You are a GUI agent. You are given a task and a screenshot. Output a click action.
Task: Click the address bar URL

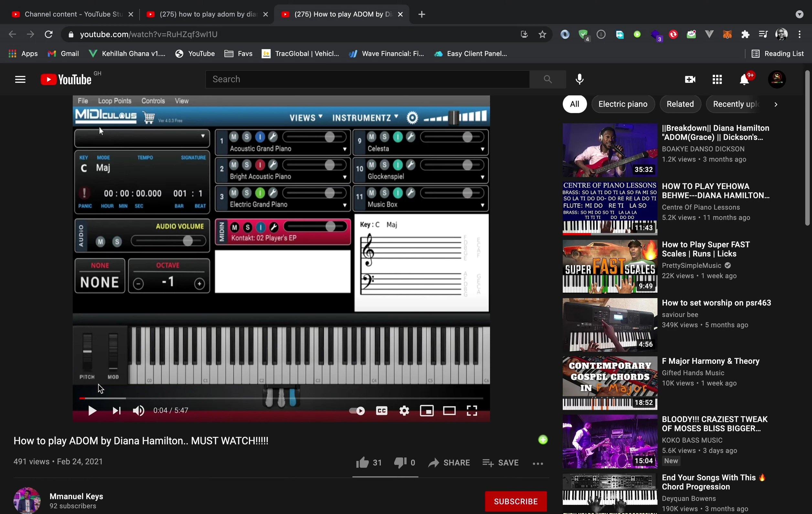(149, 34)
